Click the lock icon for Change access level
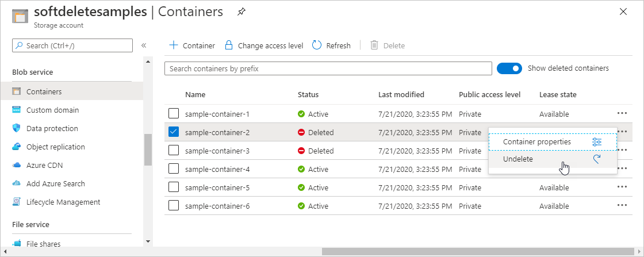The width and height of the screenshot is (644, 257). pyautogui.click(x=229, y=45)
